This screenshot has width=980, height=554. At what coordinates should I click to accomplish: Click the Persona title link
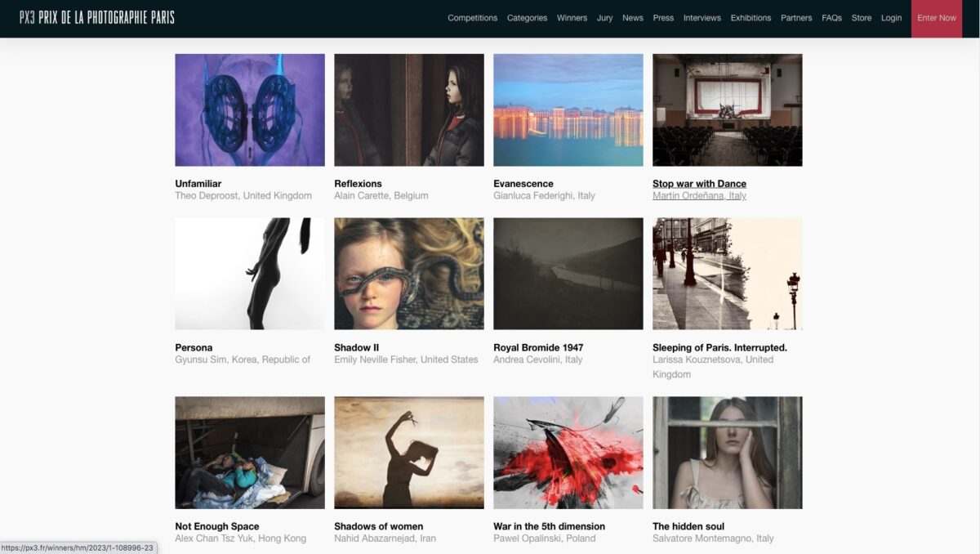point(194,347)
